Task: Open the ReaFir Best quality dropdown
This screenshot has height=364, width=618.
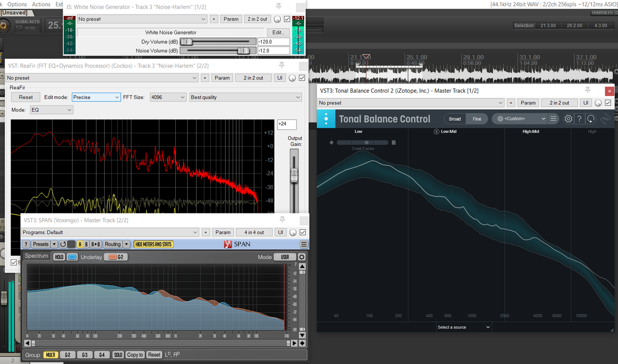Action: [x=246, y=97]
